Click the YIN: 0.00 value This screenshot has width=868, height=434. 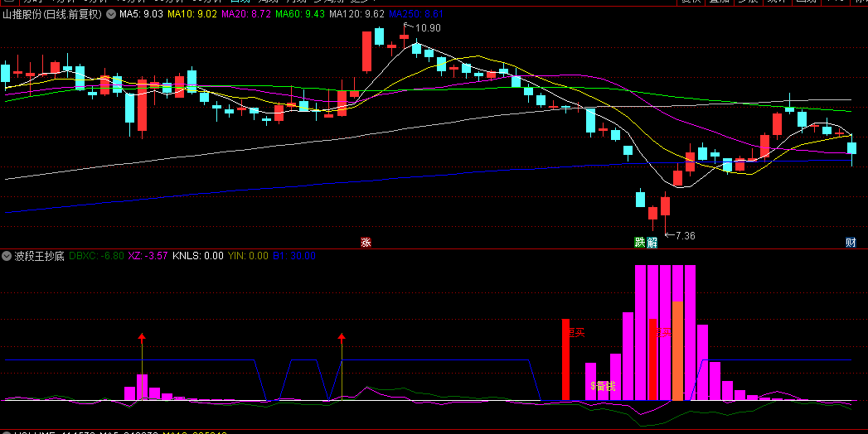click(x=248, y=256)
